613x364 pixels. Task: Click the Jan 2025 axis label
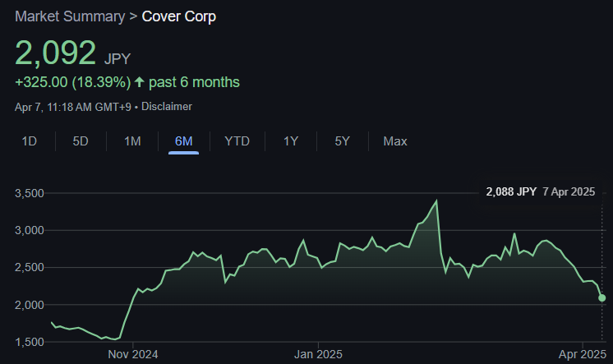tap(317, 354)
